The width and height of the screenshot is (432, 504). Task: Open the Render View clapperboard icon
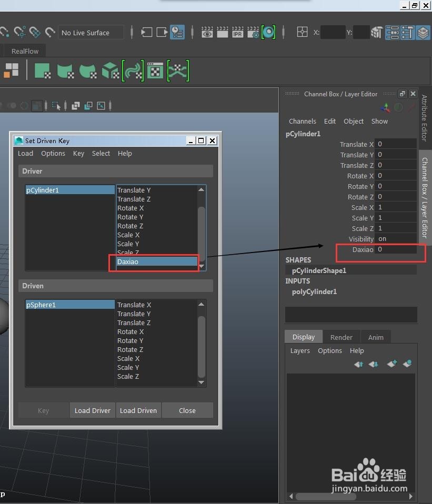click(x=207, y=32)
